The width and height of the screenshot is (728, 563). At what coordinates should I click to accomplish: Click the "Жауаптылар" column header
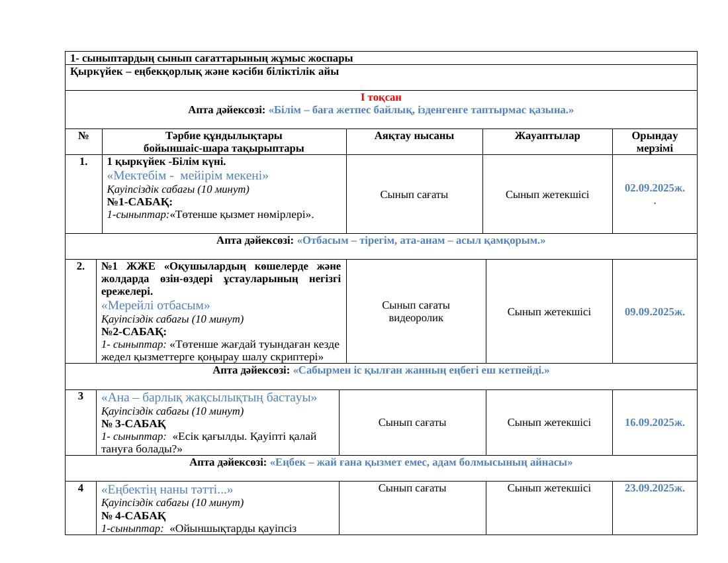click(547, 136)
